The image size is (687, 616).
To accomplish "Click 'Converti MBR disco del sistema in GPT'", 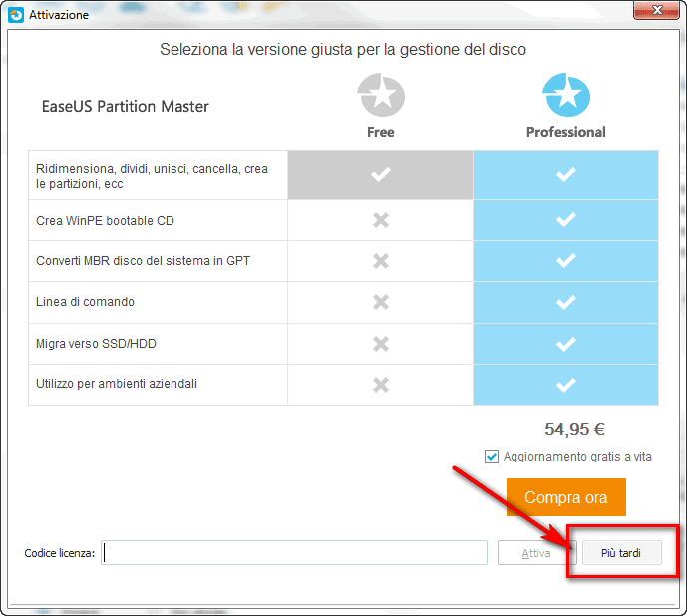I will pos(143,261).
